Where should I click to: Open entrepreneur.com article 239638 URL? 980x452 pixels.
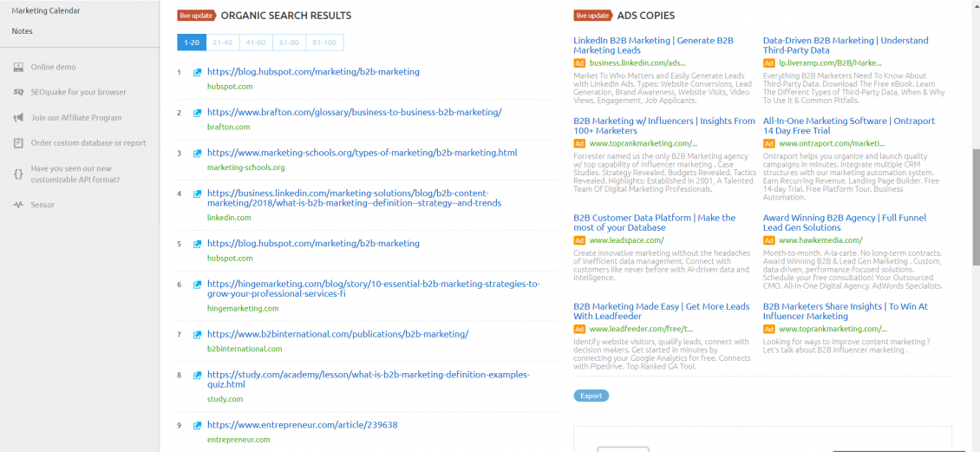point(302,425)
